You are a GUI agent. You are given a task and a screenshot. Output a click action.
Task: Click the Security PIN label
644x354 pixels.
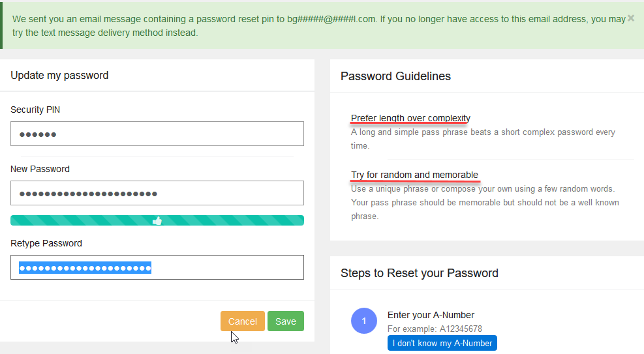coord(35,110)
